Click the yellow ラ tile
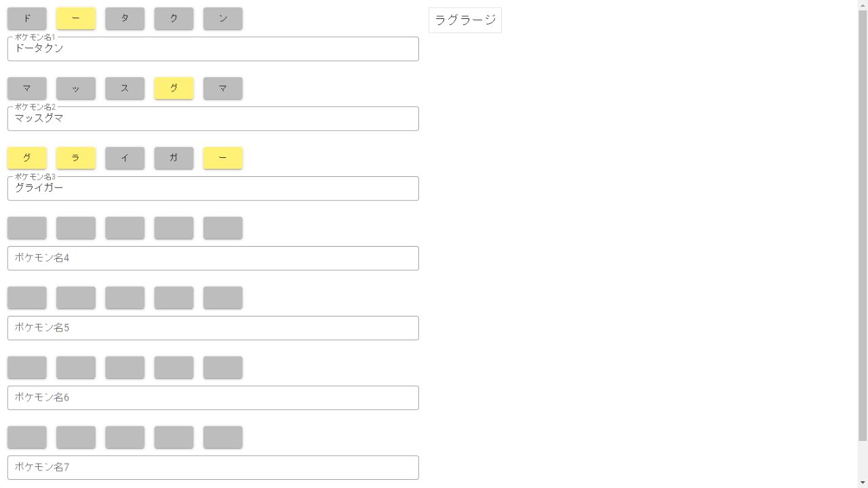Viewport: 868px width, 488px height. coord(76,159)
